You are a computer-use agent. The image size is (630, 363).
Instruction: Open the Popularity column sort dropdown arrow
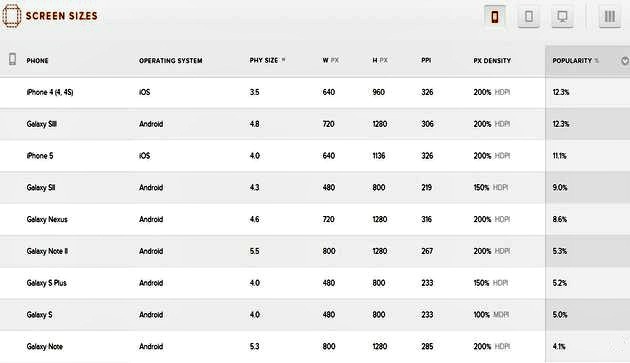click(x=625, y=61)
